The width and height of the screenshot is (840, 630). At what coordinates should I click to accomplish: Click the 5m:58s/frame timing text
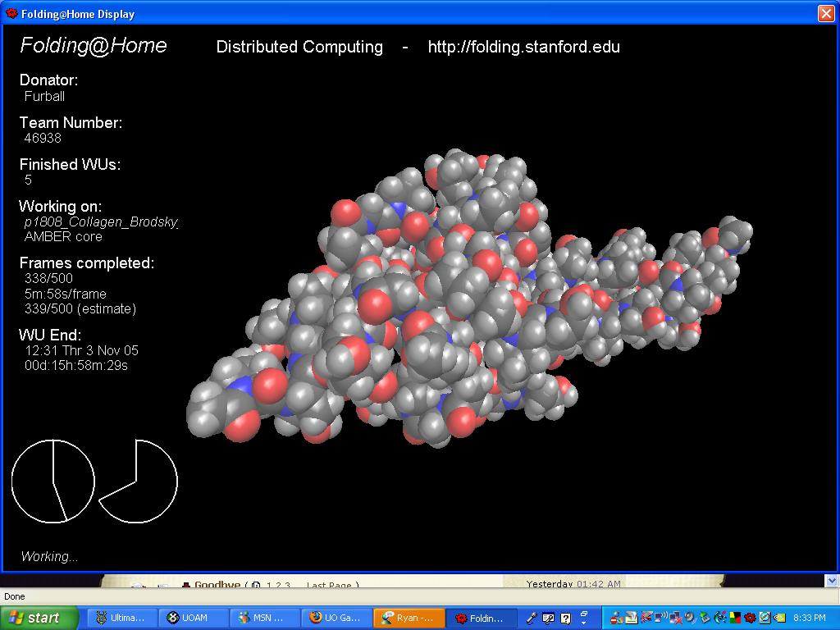[x=66, y=294]
